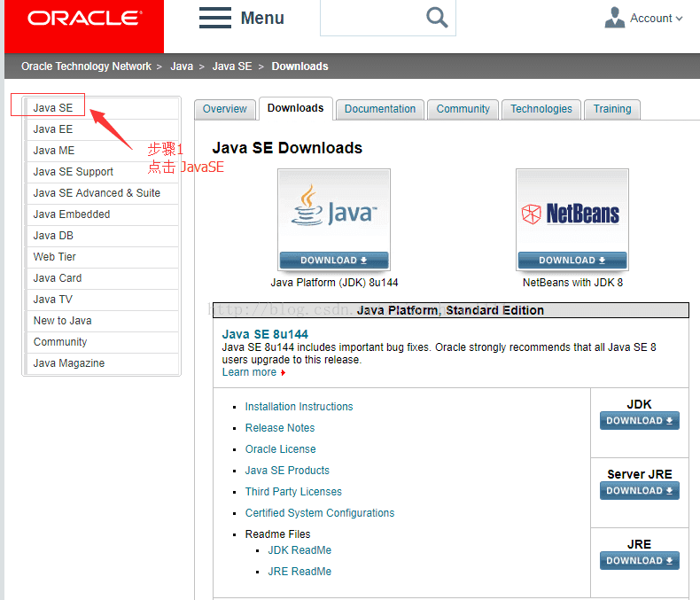Viewport: 700px width, 600px height.
Task: Click the JDK Download button
Action: coord(639,421)
